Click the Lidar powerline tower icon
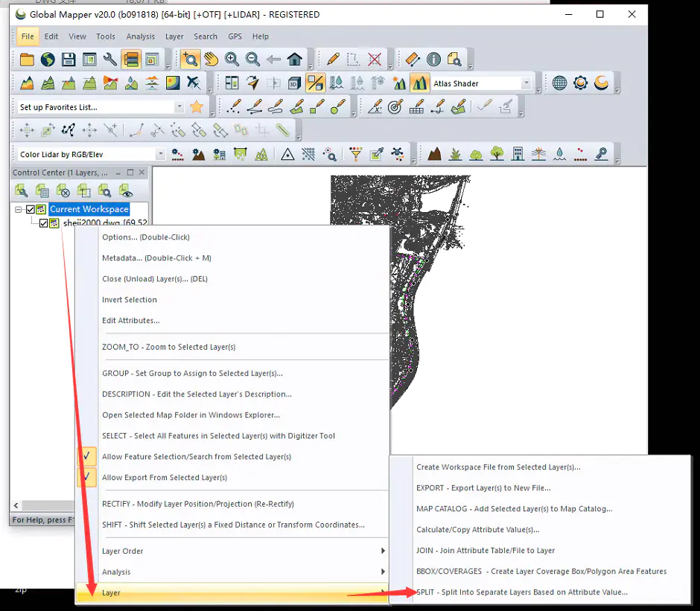 [539, 154]
